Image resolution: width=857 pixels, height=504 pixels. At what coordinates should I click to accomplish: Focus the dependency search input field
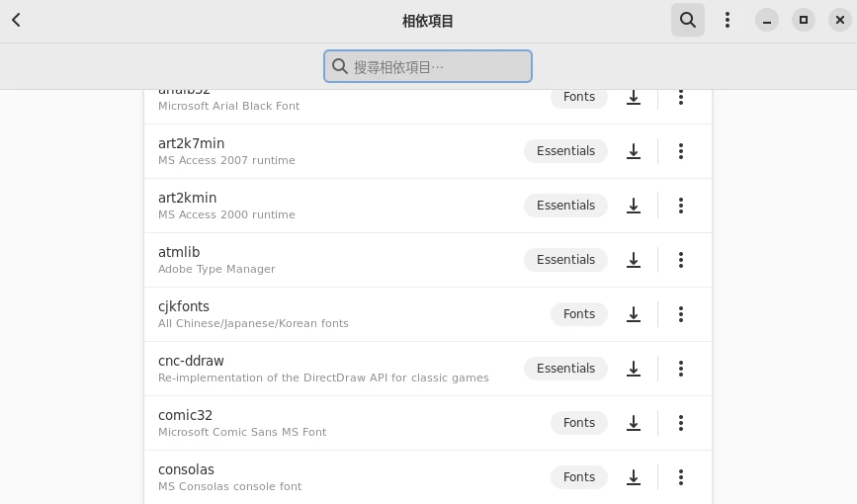[x=428, y=66]
